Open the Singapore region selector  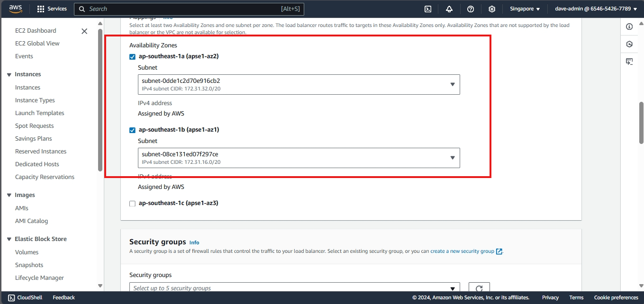tap(525, 9)
